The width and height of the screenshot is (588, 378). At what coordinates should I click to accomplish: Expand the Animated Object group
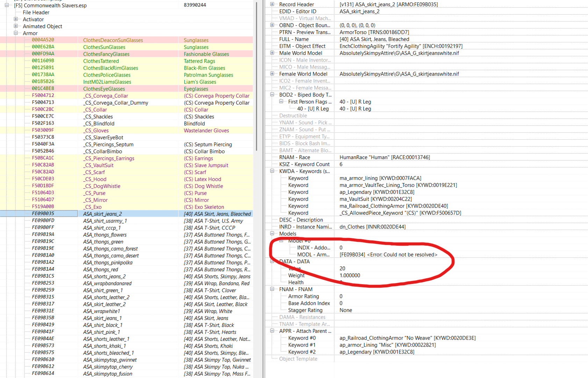(16, 26)
